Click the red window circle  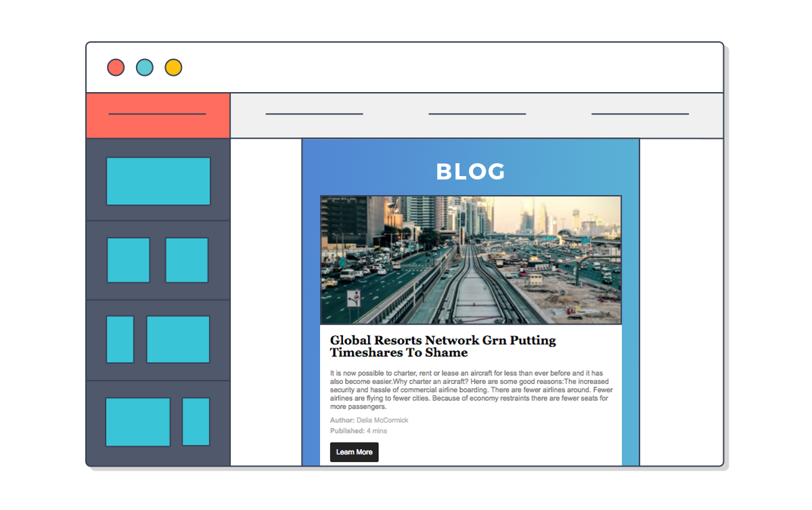click(x=116, y=68)
